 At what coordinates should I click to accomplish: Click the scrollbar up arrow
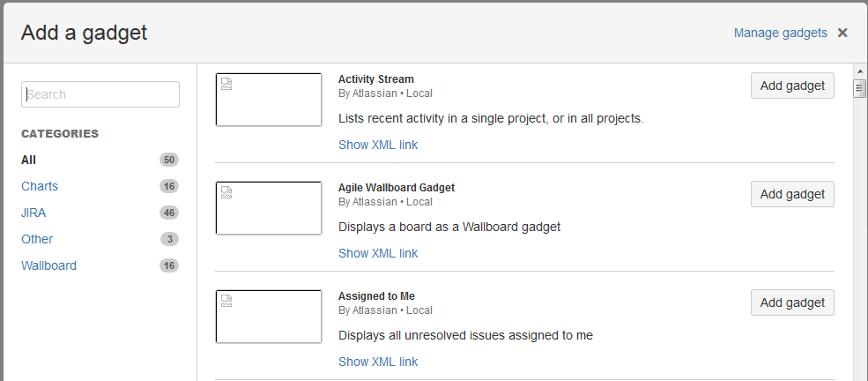click(860, 70)
